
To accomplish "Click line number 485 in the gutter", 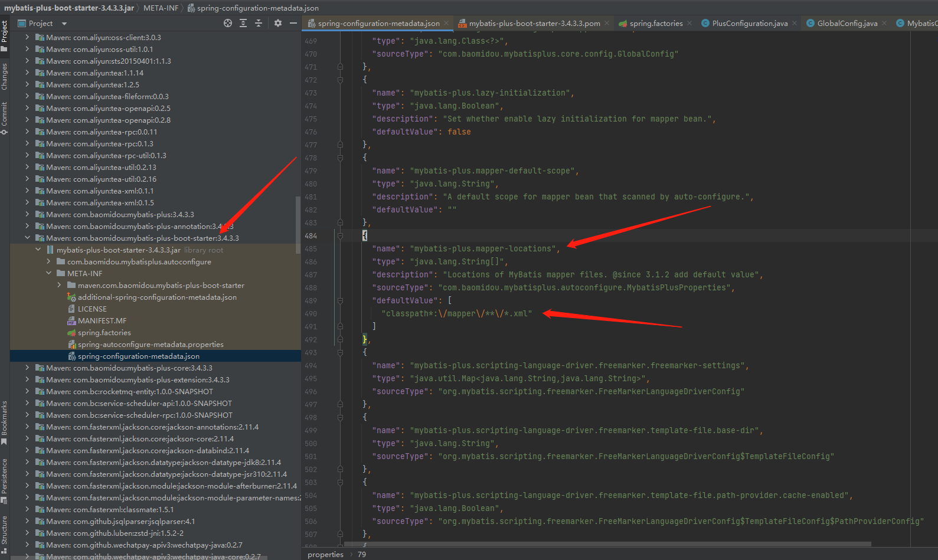I will (311, 248).
